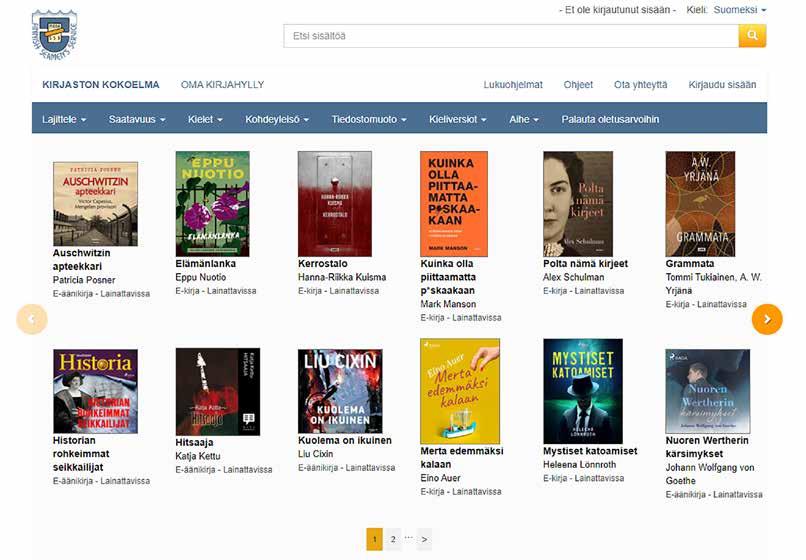806x560 pixels.
Task: Click the Hitsaaja title link
Action: (x=194, y=443)
